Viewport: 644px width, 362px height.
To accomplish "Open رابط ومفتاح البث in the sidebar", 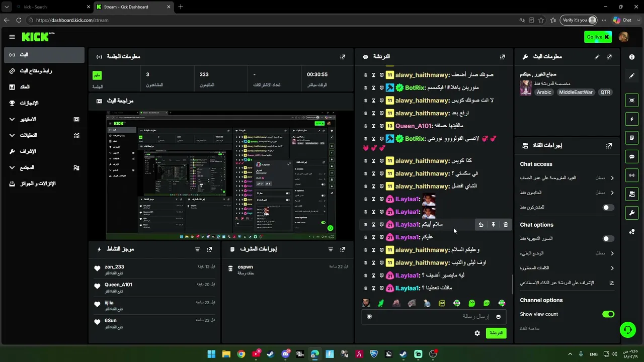I will (44, 71).
